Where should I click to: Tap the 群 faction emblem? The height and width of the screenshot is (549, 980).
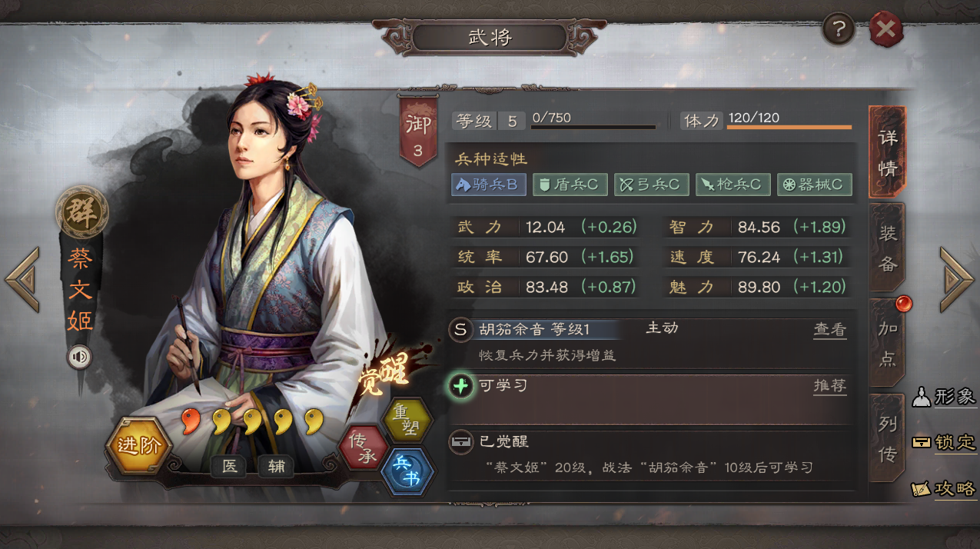click(81, 213)
